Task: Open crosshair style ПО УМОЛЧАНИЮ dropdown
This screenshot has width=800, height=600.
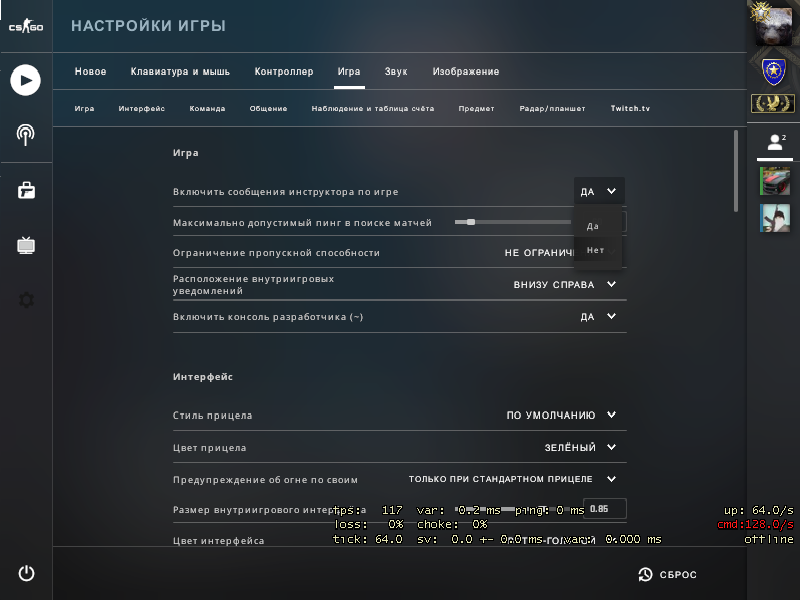Action: coord(561,415)
